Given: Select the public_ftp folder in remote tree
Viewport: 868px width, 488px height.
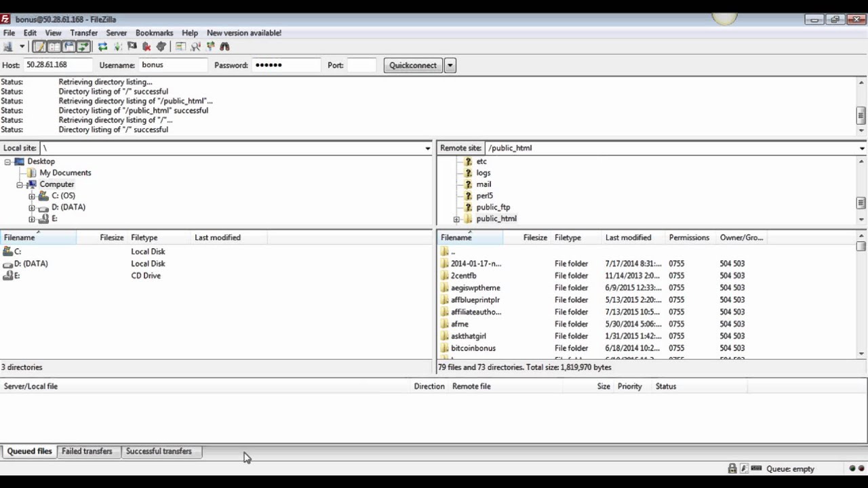Looking at the screenshot, I should coord(493,207).
